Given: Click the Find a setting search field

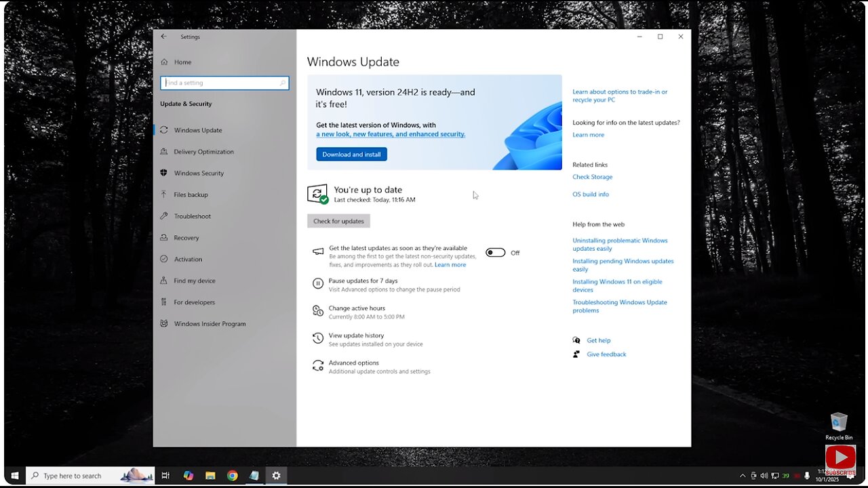Looking at the screenshot, I should 224,83.
